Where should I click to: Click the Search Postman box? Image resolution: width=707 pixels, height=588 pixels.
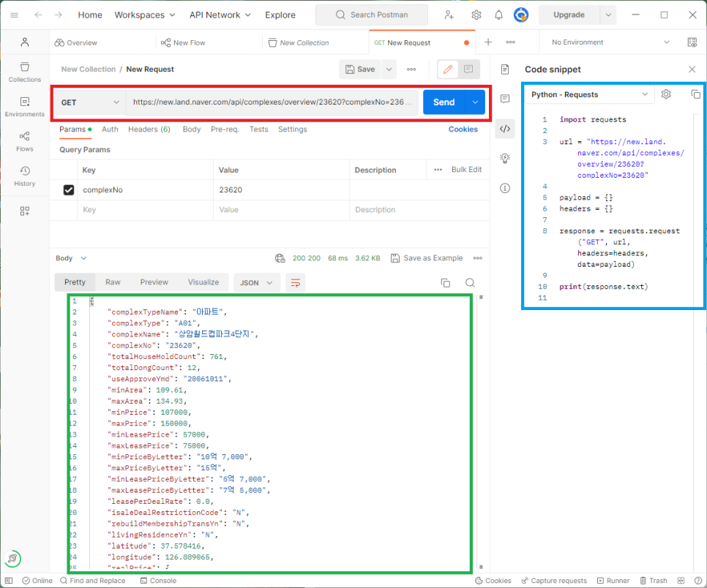[x=372, y=15]
